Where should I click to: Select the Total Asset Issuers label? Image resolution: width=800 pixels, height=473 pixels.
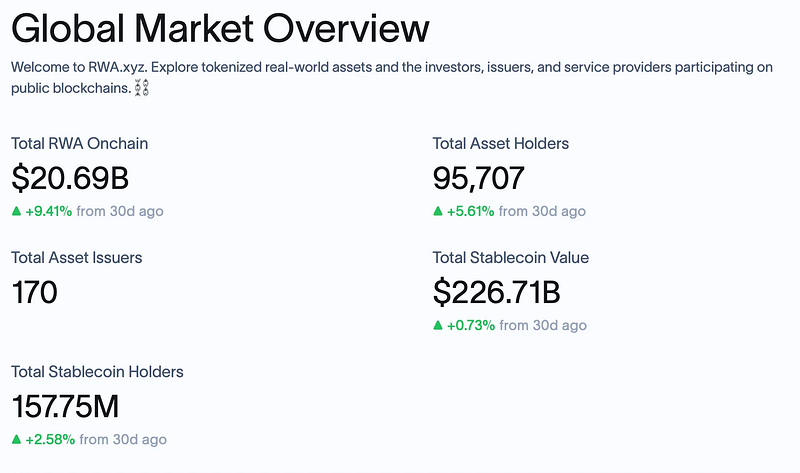(77, 258)
